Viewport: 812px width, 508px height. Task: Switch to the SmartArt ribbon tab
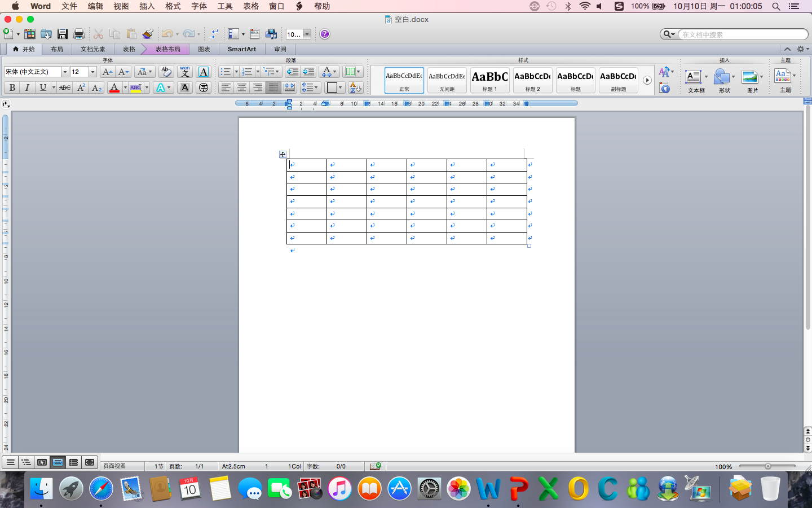click(241, 49)
